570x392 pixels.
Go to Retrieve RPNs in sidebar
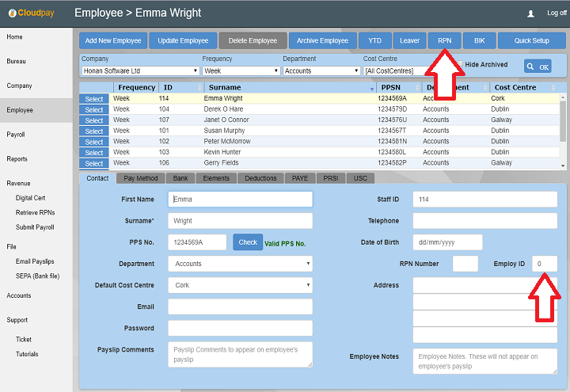tap(36, 212)
